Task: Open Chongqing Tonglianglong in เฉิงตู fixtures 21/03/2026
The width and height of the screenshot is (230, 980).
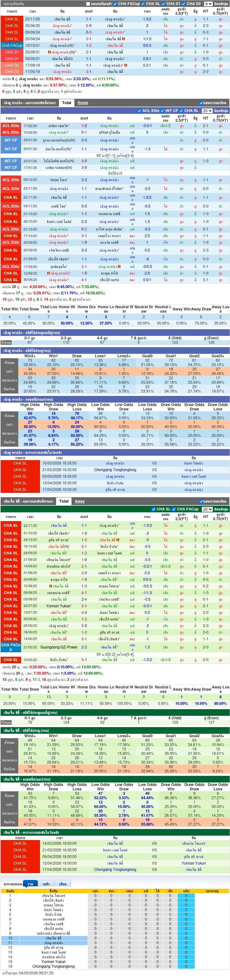Action: click(x=115, y=470)
